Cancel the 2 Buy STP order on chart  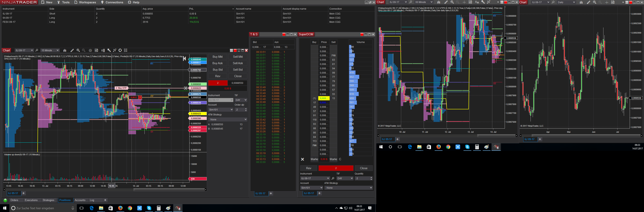click(x=186, y=88)
